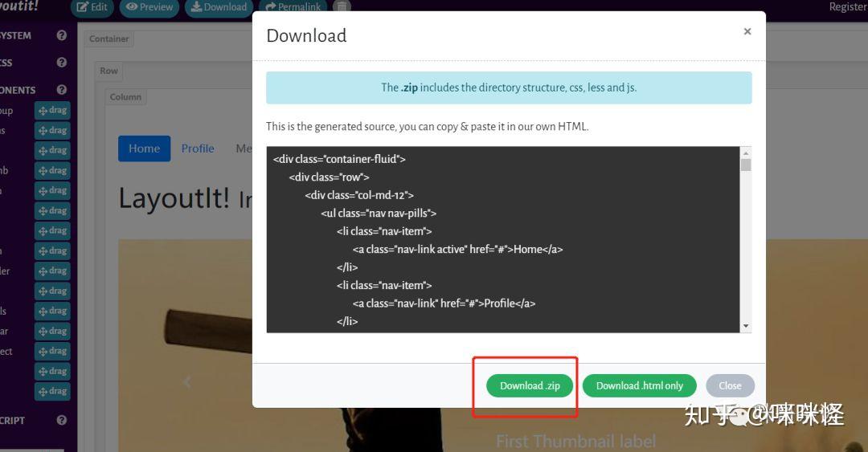Click the container-fluid div code line
The height and width of the screenshot is (452, 868).
coord(339,159)
